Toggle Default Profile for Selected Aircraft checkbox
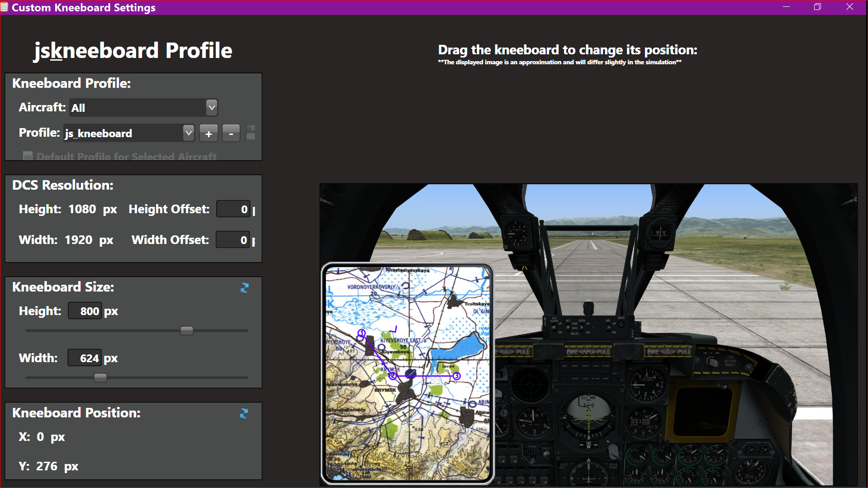Screen dimensions: 868x488 (x=28, y=156)
